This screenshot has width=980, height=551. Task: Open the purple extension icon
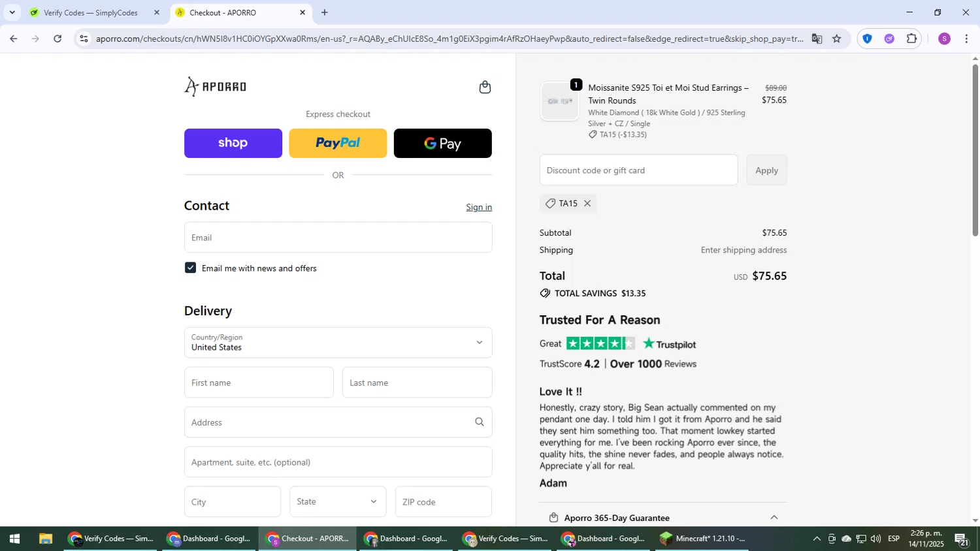tap(889, 39)
